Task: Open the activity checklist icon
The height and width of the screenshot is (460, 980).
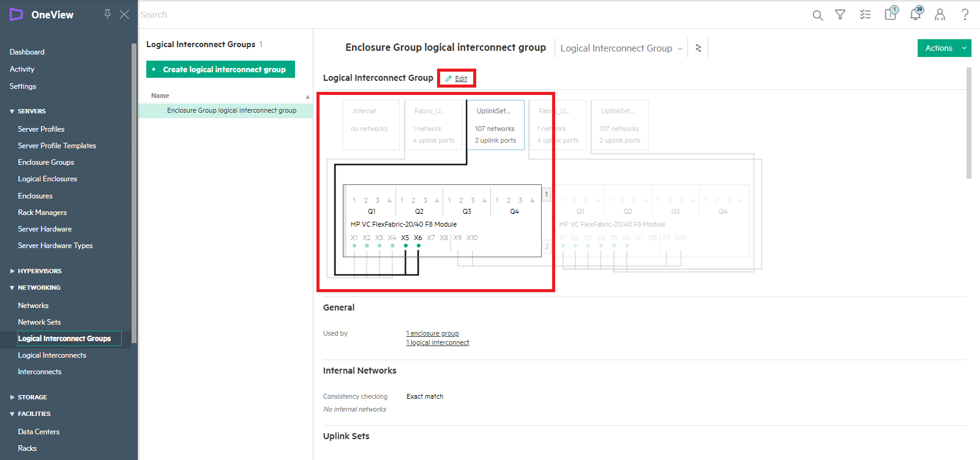Action: (x=865, y=15)
